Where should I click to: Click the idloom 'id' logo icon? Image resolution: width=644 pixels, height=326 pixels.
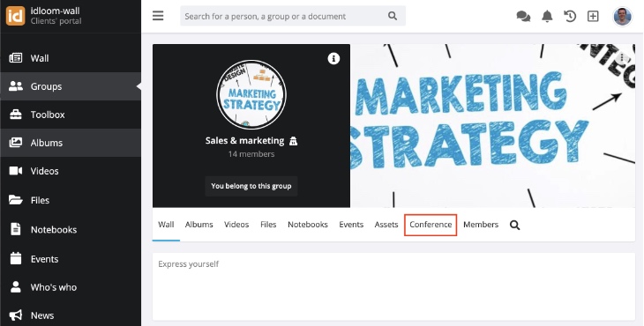pos(15,16)
